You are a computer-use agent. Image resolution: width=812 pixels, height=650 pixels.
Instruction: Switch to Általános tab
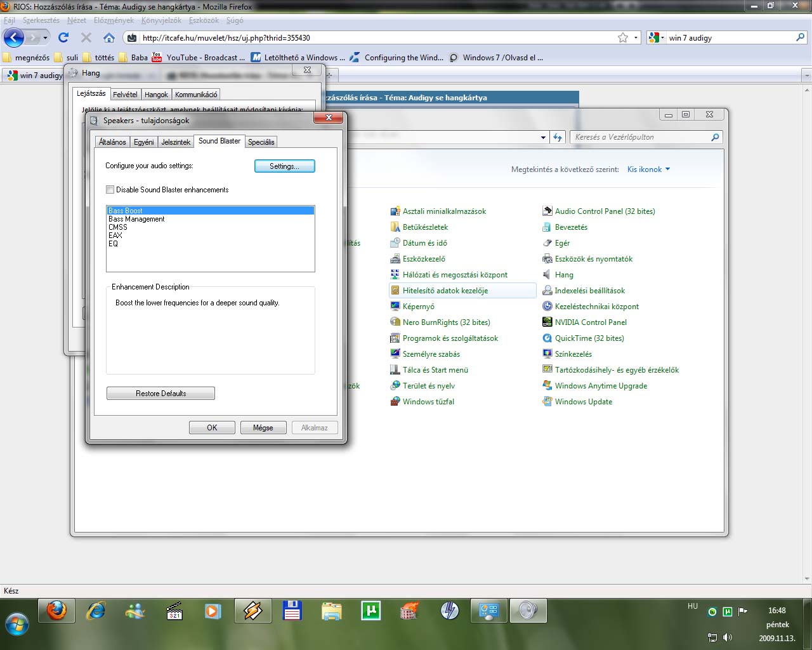tap(112, 142)
